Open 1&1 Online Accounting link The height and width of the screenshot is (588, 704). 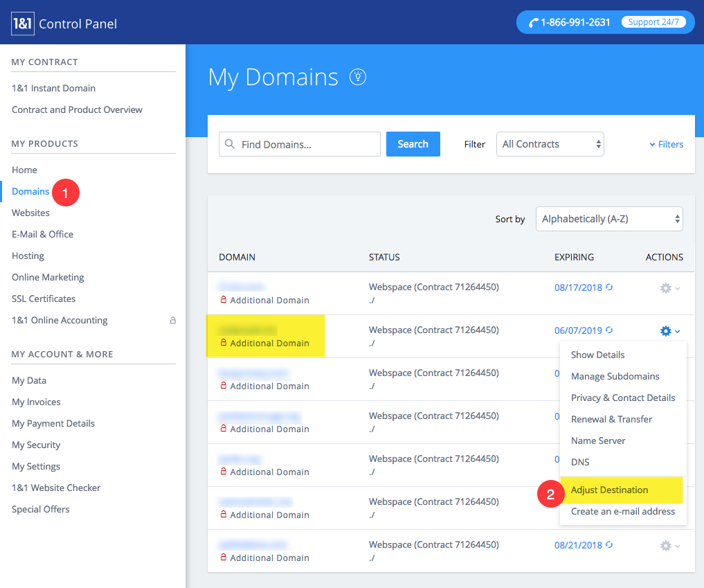click(x=60, y=321)
